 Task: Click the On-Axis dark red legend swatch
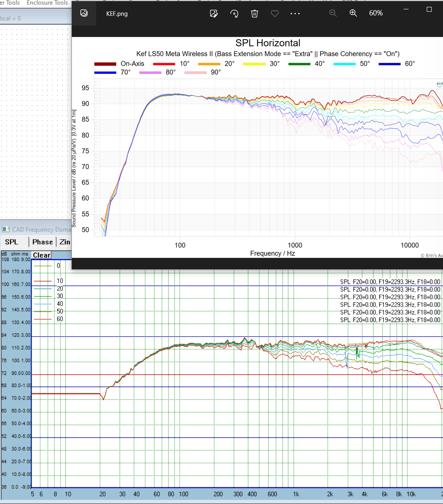105,64
